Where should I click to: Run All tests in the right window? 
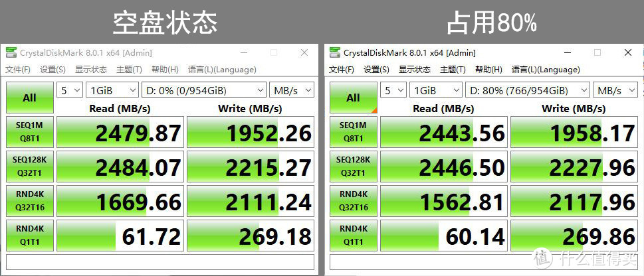pyautogui.click(x=353, y=98)
